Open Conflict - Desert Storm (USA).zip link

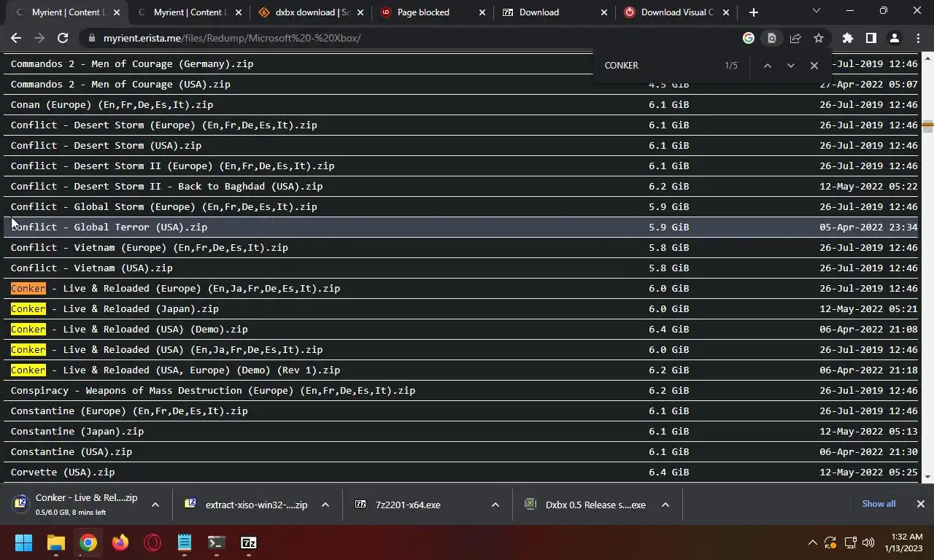point(106,145)
